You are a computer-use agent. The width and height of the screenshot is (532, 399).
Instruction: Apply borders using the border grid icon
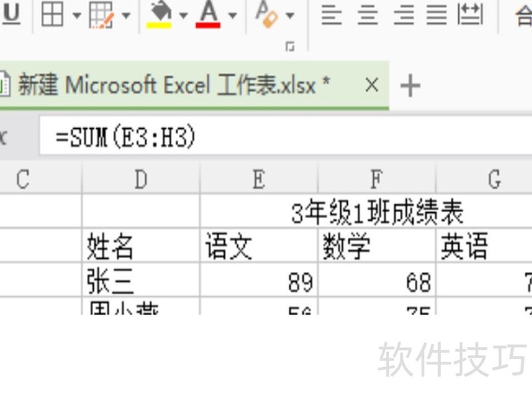53,13
